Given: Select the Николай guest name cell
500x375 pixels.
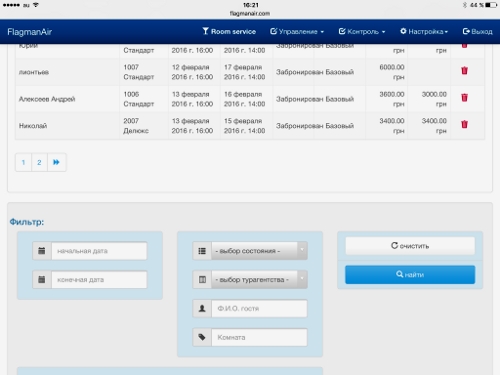Looking at the screenshot, I should pos(67,126).
